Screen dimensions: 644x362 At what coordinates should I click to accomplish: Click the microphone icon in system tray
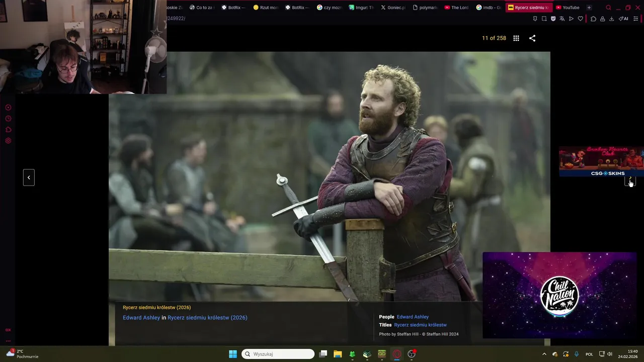tap(577, 354)
